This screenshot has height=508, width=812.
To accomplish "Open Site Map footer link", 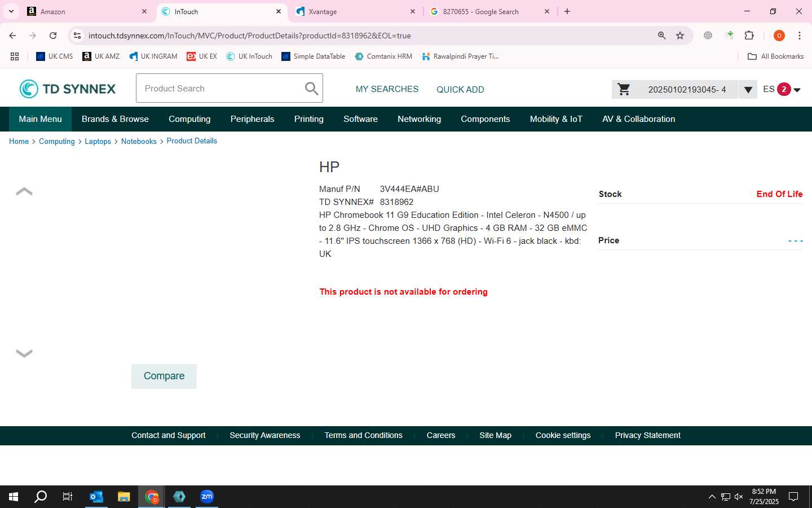I will pos(495,435).
